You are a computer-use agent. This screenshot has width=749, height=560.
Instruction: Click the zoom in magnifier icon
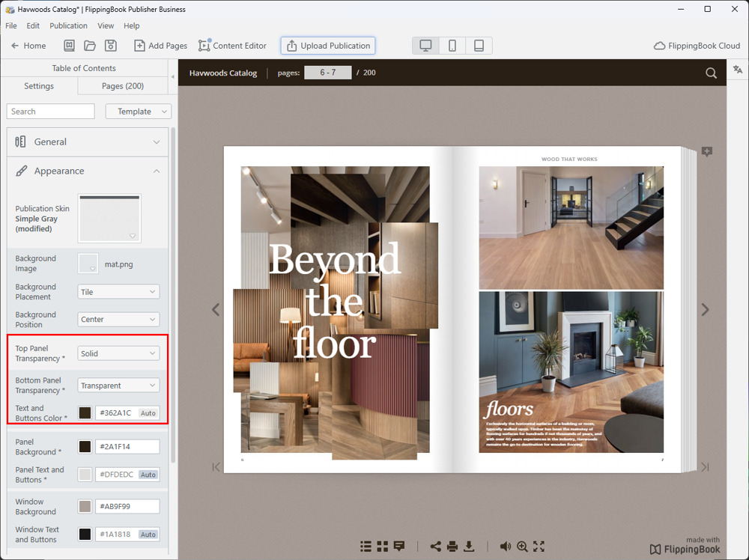click(522, 547)
